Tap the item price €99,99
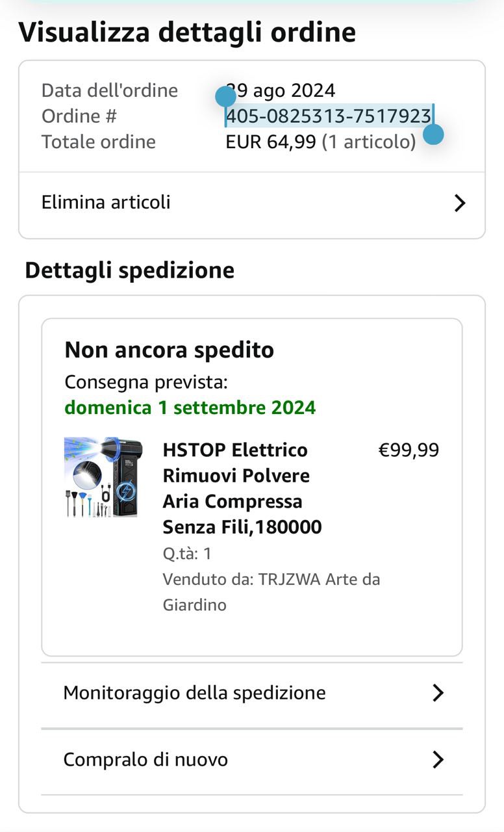The image size is (504, 832). tap(409, 450)
